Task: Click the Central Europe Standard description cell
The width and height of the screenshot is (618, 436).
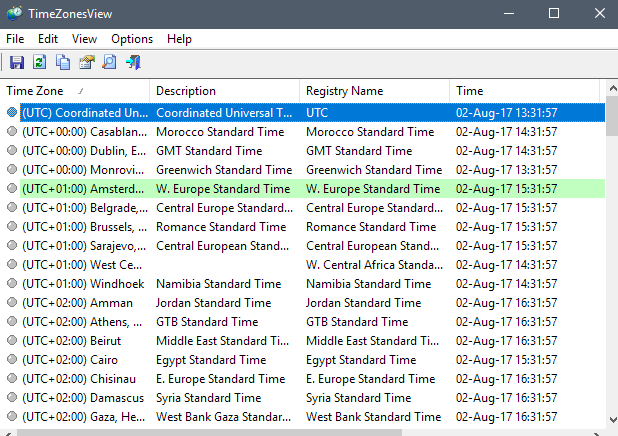Action: (225, 208)
